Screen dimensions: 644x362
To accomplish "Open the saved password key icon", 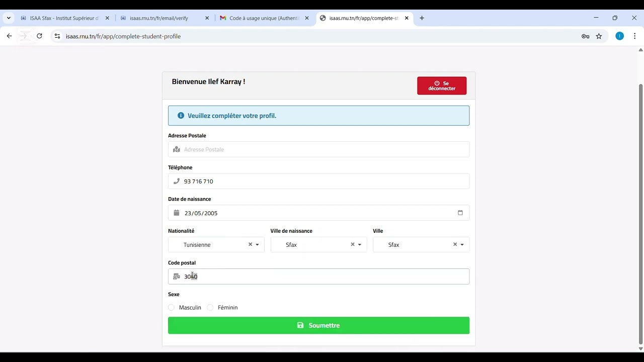I will pyautogui.click(x=585, y=36).
